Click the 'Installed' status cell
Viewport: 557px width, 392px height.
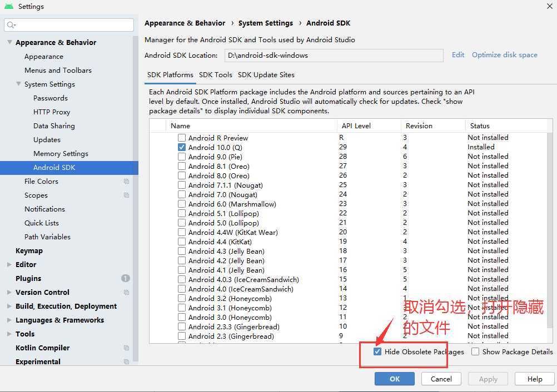(481, 147)
